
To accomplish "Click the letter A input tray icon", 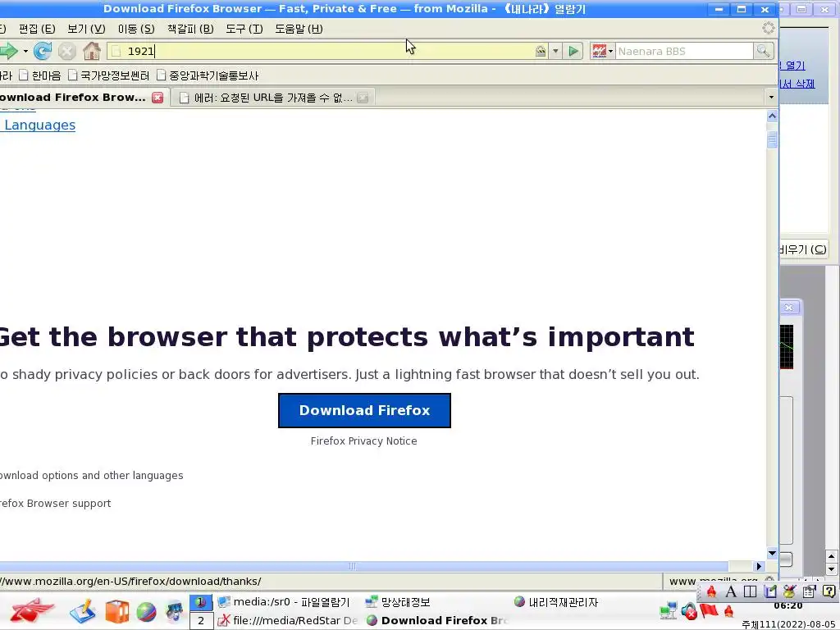I will [730, 591].
